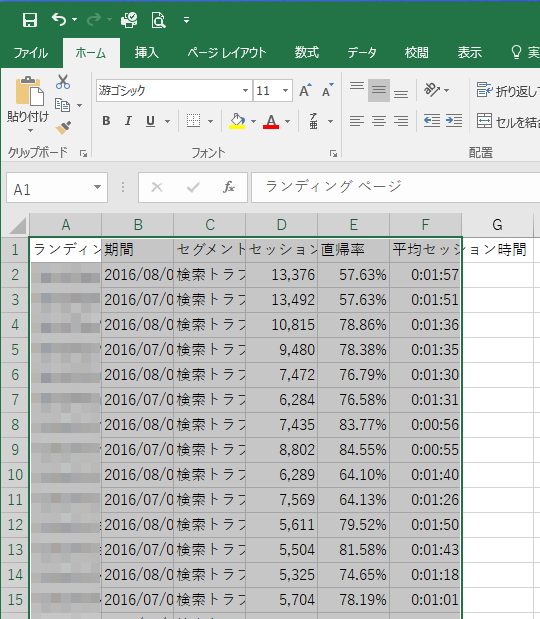Image resolution: width=540 pixels, height=619 pixels.
Task: Open the underline style dropdown arrow
Action: pos(167,121)
